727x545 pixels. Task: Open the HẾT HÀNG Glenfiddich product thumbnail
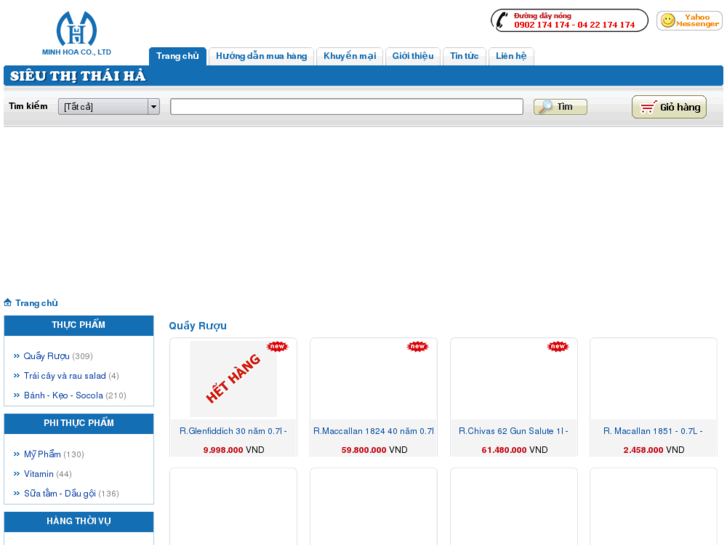click(233, 378)
